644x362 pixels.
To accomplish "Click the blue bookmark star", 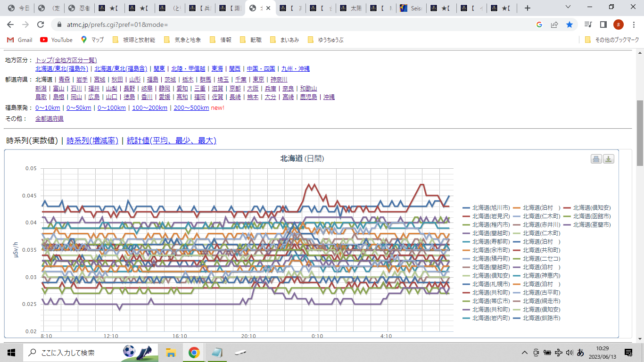I will pyautogui.click(x=570, y=25).
